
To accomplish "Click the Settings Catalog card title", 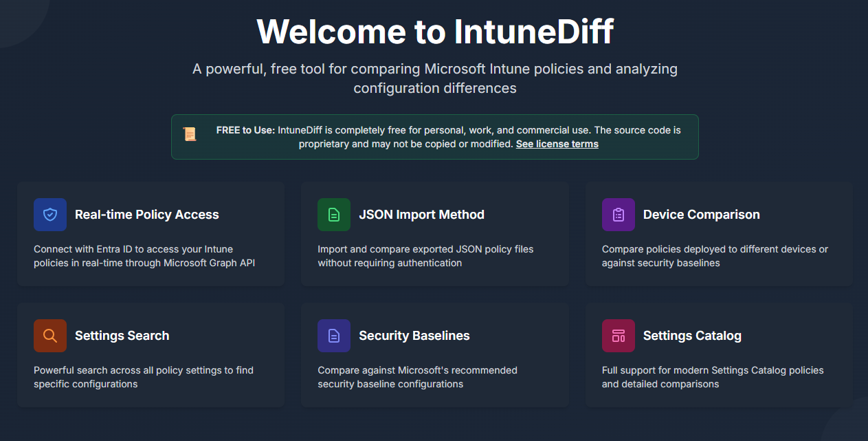I will pyautogui.click(x=692, y=336).
